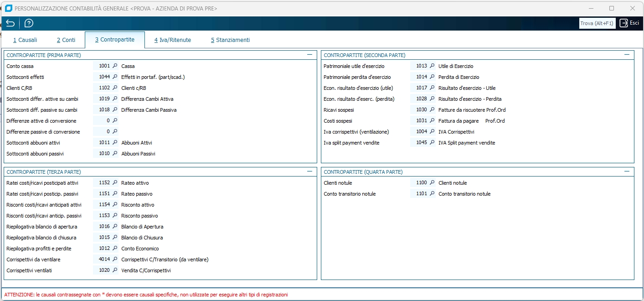Screen dimensions: 644x301
Task: Click the Differenze attive di conversione code field
Action: (103, 121)
